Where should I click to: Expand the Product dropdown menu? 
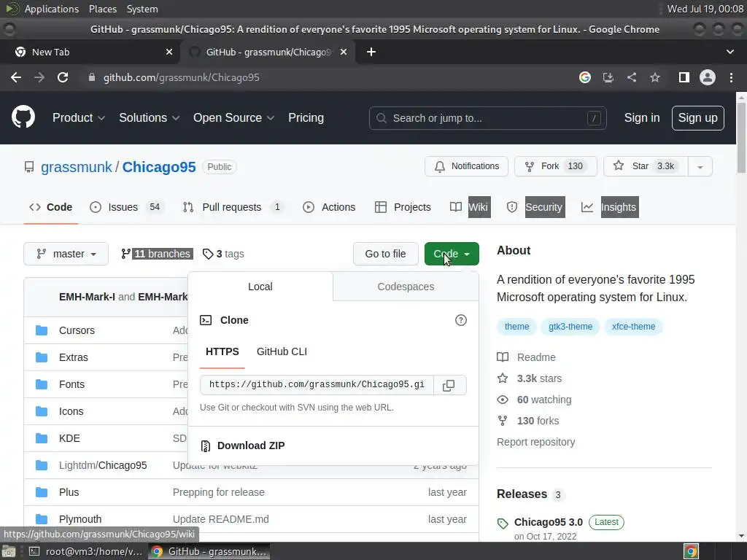click(x=79, y=117)
